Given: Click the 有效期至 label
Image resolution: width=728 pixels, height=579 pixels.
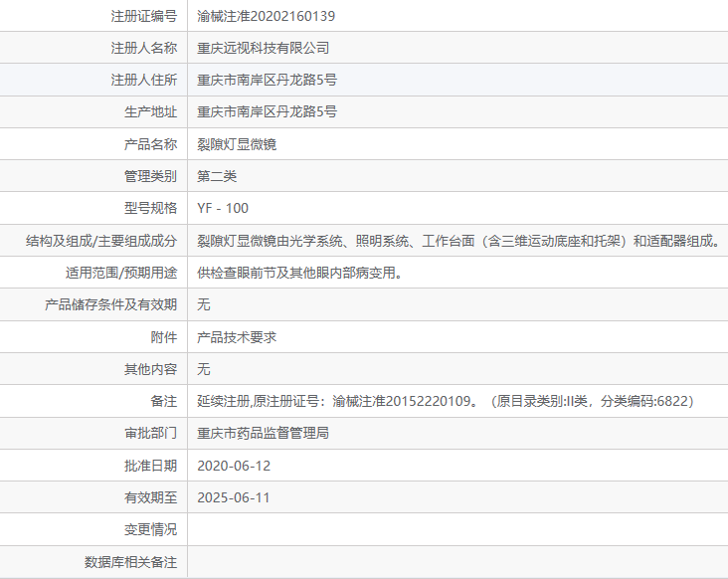Looking at the screenshot, I should click(150, 497).
